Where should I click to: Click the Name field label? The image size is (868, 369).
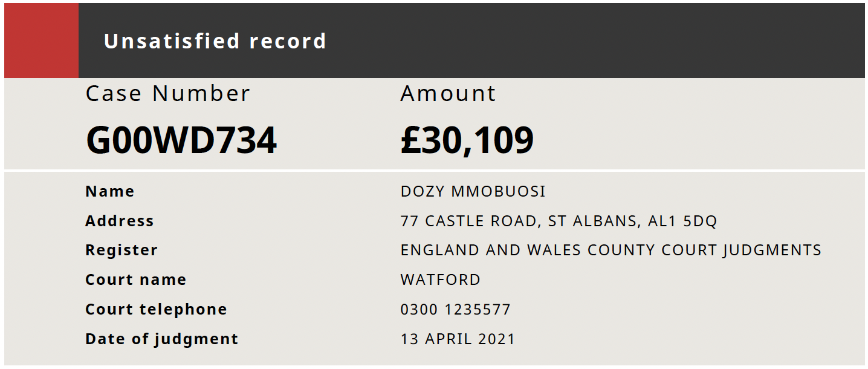110,192
